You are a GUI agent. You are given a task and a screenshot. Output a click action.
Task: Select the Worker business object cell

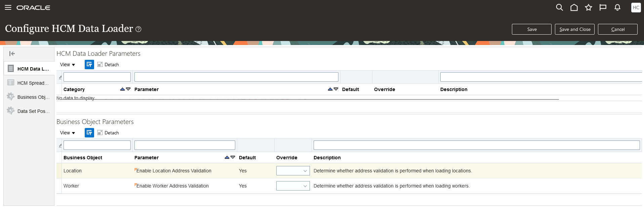coord(71,186)
